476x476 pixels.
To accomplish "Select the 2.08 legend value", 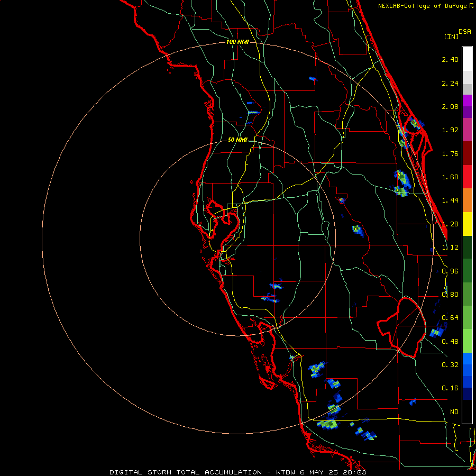I will coord(450,106).
